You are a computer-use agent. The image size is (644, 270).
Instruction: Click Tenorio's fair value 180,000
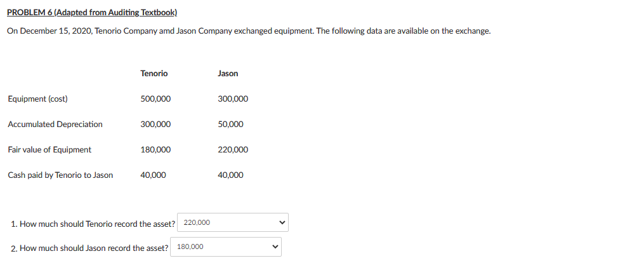[155, 150]
